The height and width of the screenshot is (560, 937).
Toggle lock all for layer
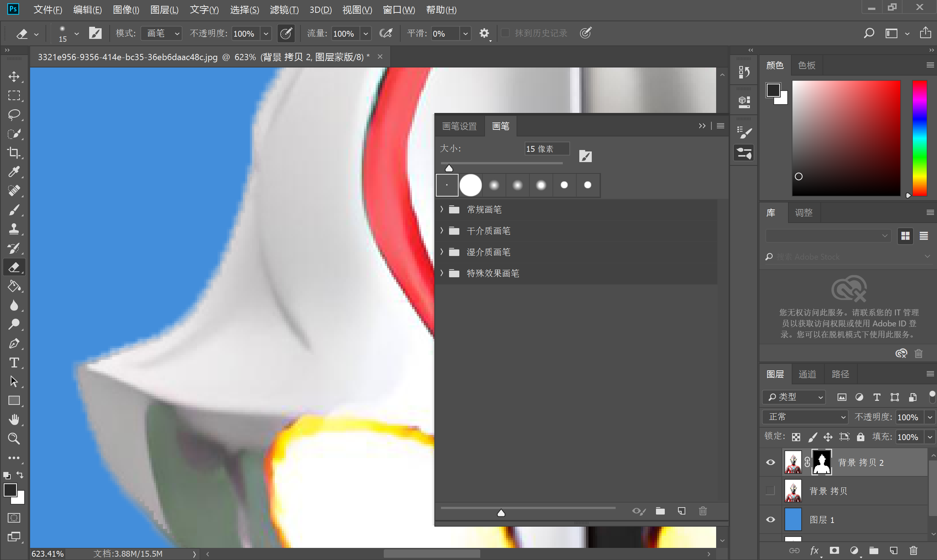click(x=860, y=437)
